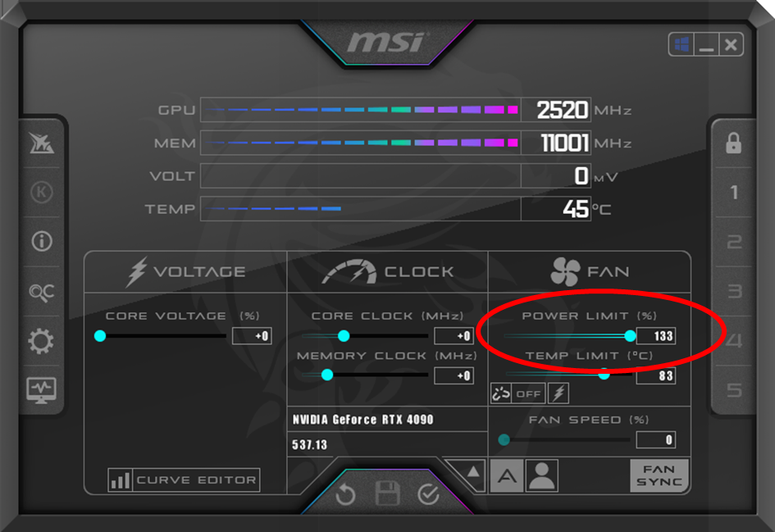
Task: Open settings gear icon
Action: pos(41,341)
